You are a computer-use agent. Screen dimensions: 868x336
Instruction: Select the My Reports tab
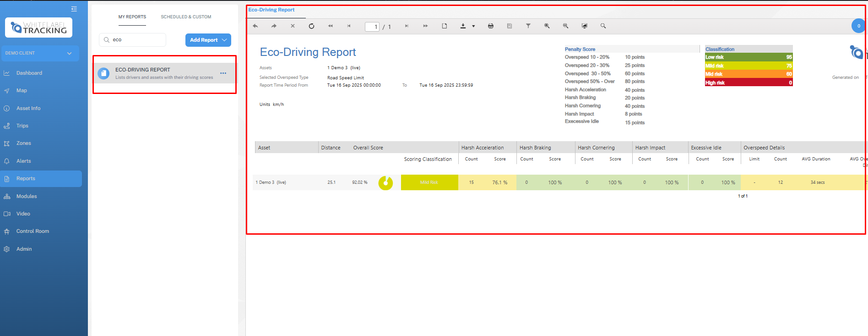pos(132,17)
